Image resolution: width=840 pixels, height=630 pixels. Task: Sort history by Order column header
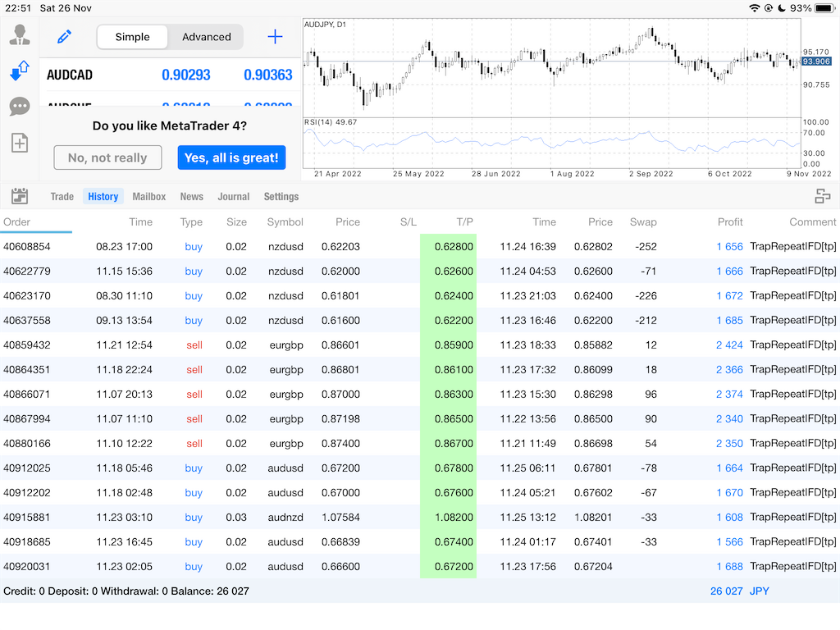click(x=16, y=221)
